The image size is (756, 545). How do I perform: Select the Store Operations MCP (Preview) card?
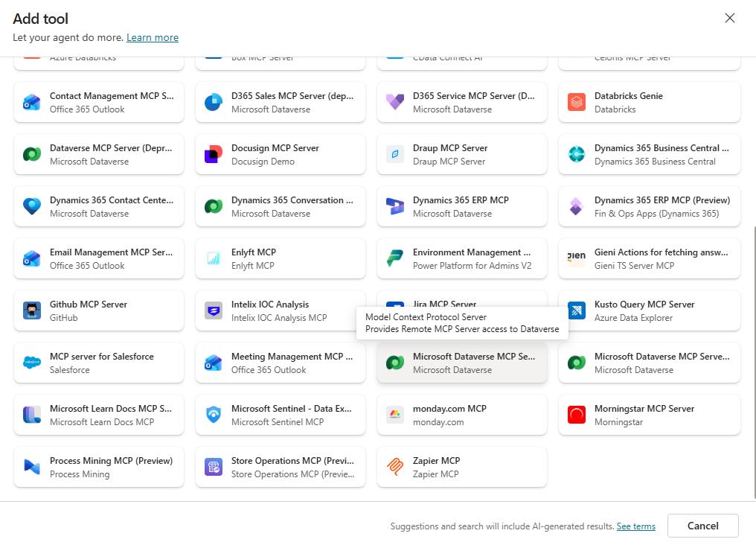pyautogui.click(x=280, y=467)
